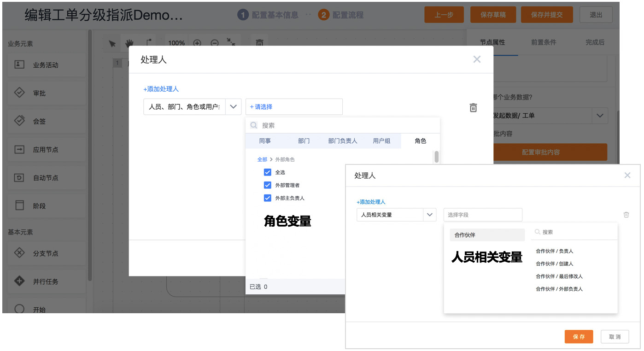Select the pointer arrow tool in canvas toolbar
644x351 pixels.
[112, 43]
